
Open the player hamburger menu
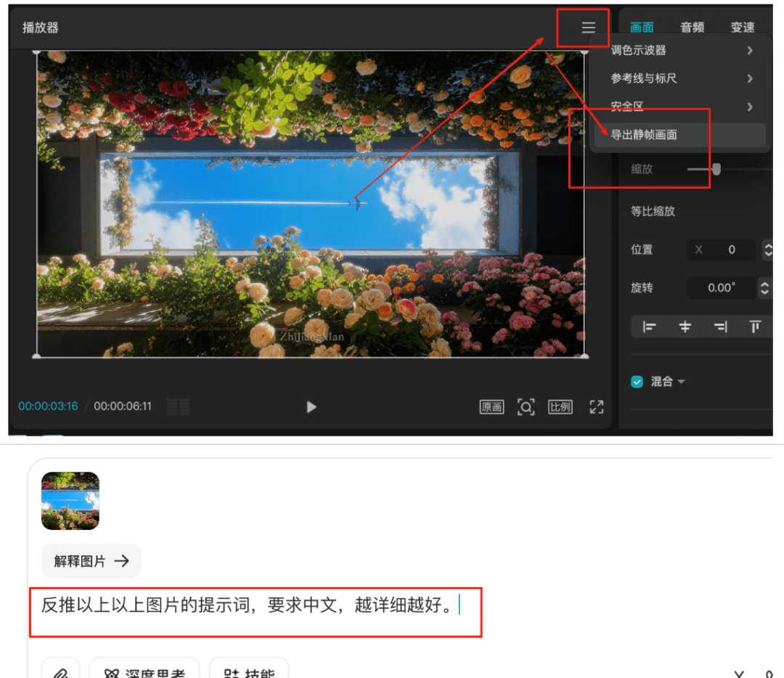click(588, 28)
